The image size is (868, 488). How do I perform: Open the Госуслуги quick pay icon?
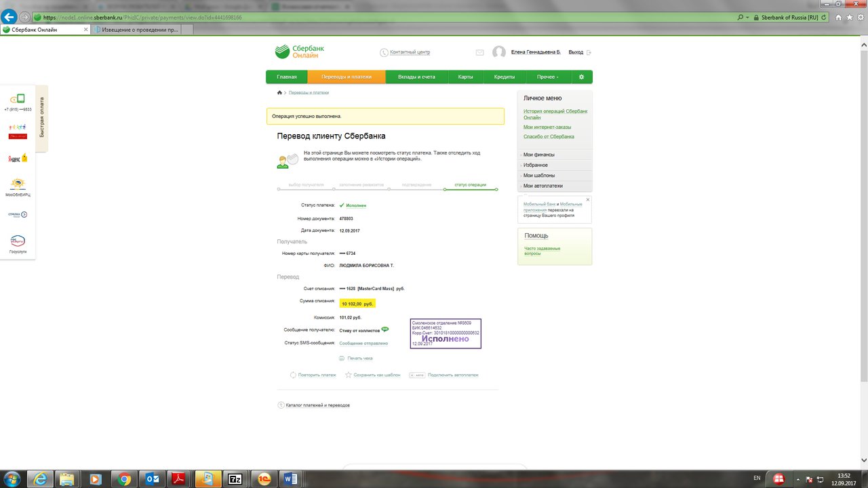pyautogui.click(x=18, y=241)
